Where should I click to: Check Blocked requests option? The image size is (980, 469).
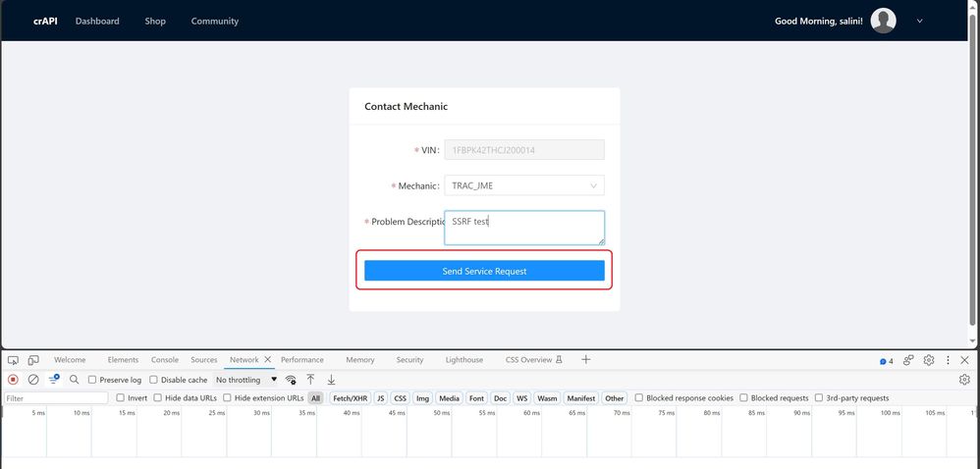pos(743,397)
